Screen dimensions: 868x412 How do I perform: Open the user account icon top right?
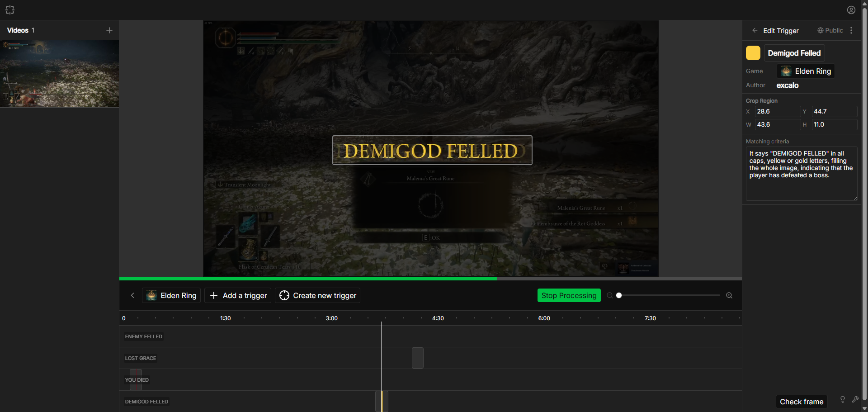point(851,9)
